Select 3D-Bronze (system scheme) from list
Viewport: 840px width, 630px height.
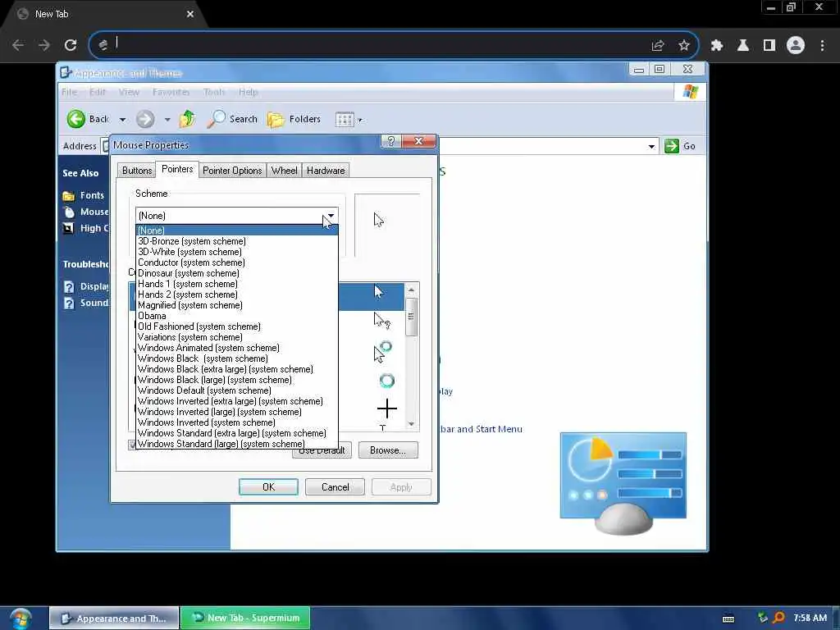tap(236, 241)
